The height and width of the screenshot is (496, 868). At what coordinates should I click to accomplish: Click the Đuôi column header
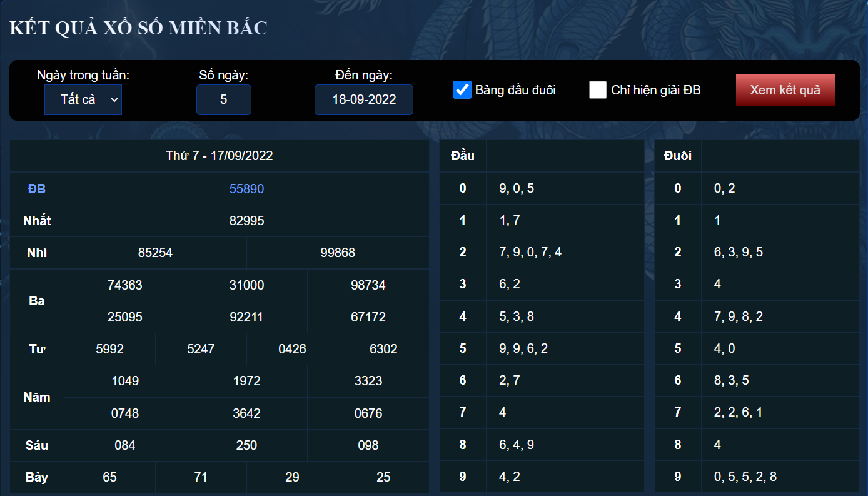point(678,156)
